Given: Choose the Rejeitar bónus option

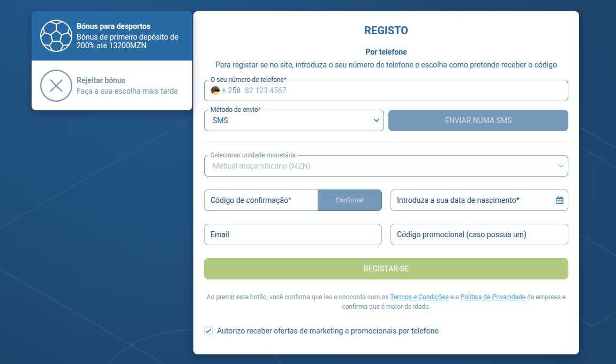Looking at the screenshot, I should coord(112,86).
